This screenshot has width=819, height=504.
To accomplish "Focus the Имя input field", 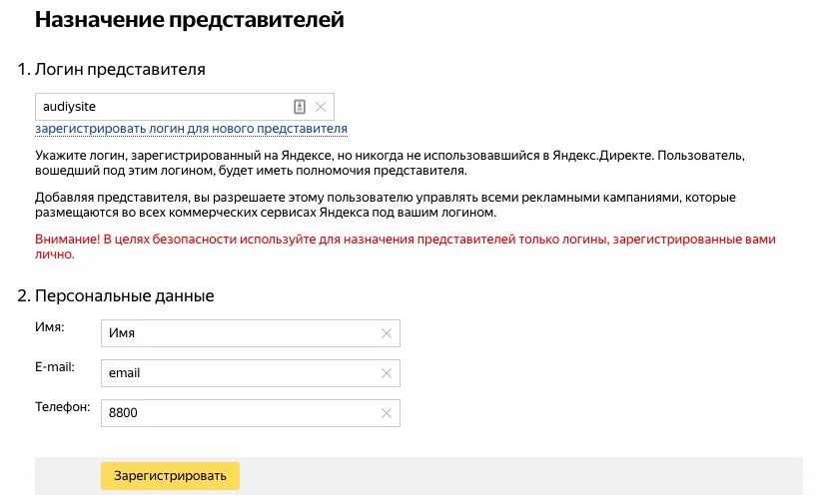I will (250, 333).
